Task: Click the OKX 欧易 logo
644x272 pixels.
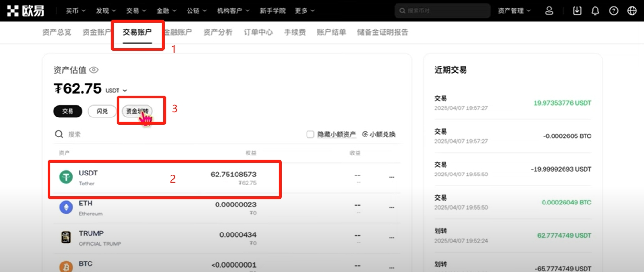Action: click(x=25, y=10)
